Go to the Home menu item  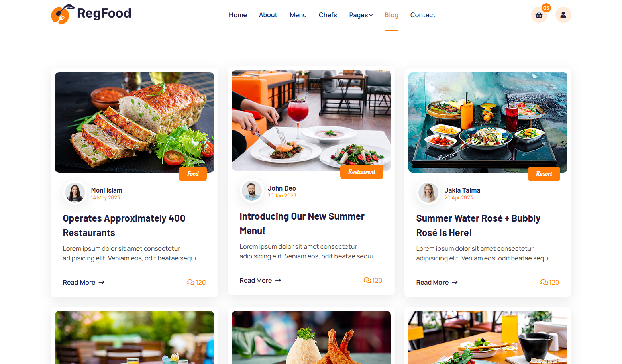pos(238,15)
